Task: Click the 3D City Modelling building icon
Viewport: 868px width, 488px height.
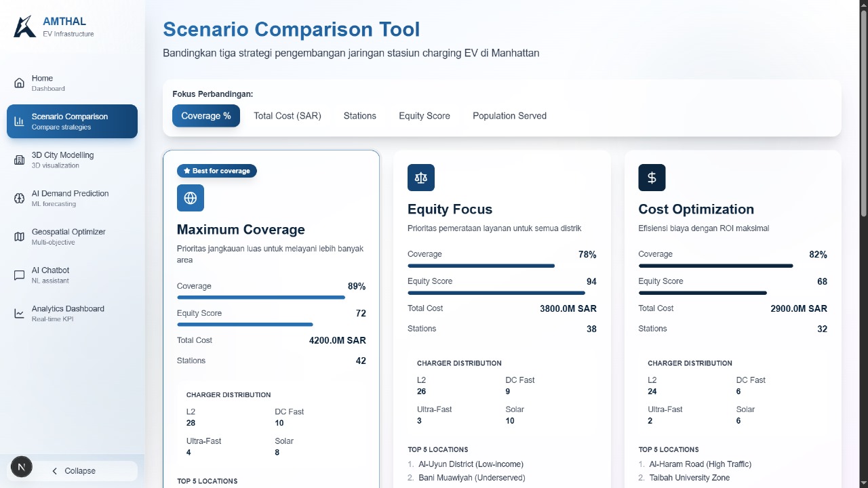Action: point(19,160)
